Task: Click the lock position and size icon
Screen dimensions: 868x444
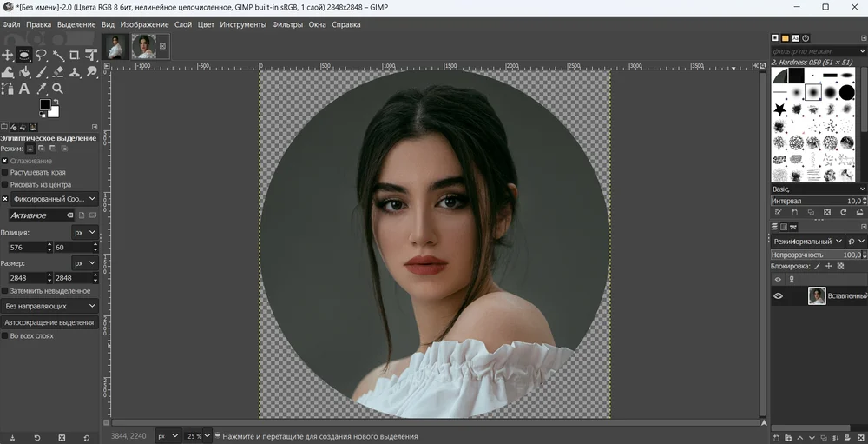Action: 829,266
